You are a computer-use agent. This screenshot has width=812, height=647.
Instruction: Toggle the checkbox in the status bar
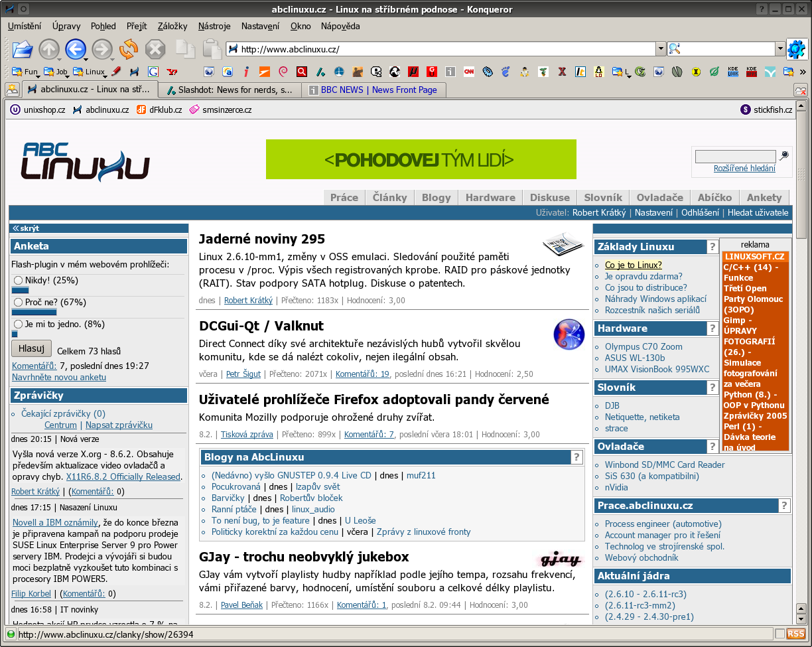point(780,634)
